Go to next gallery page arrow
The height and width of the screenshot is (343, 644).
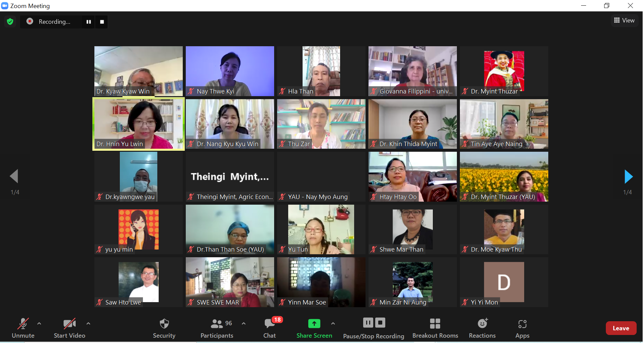click(x=628, y=177)
